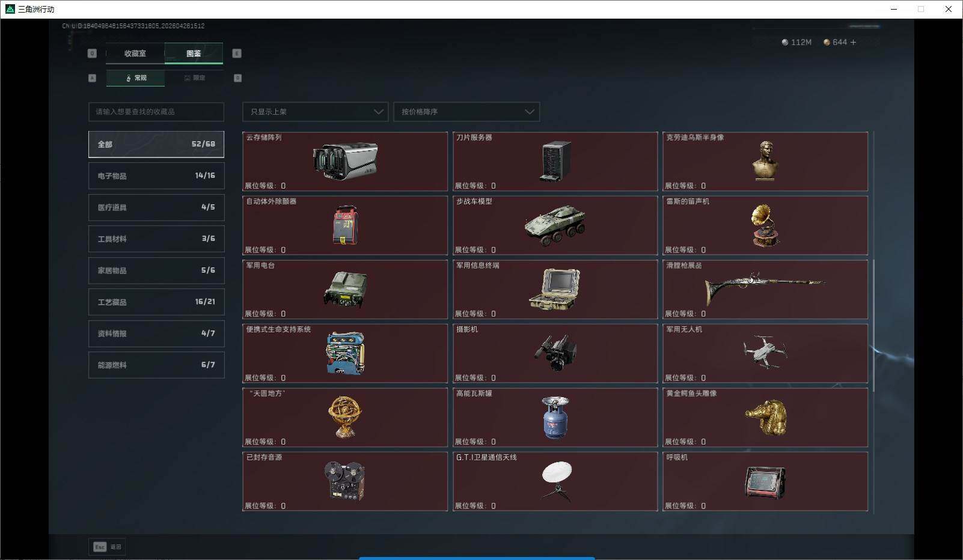Image resolution: width=963 pixels, height=560 pixels.
Task: Filter by 电子物品 category 14/16
Action: click(x=156, y=176)
